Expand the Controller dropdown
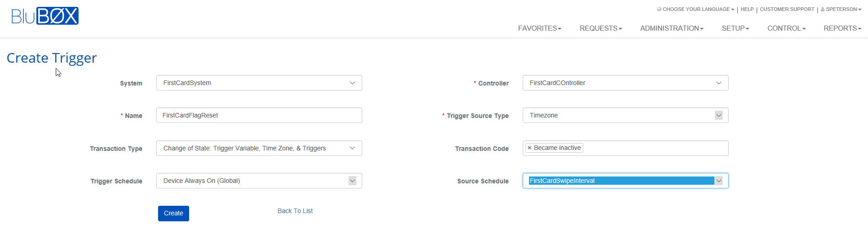868x230 pixels. coord(625,83)
